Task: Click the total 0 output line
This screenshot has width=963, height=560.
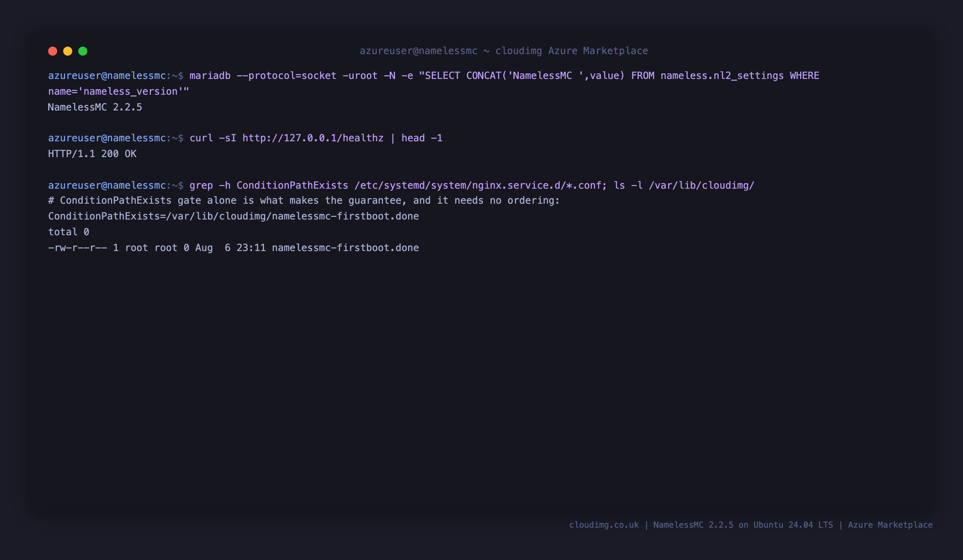Action: coord(69,232)
